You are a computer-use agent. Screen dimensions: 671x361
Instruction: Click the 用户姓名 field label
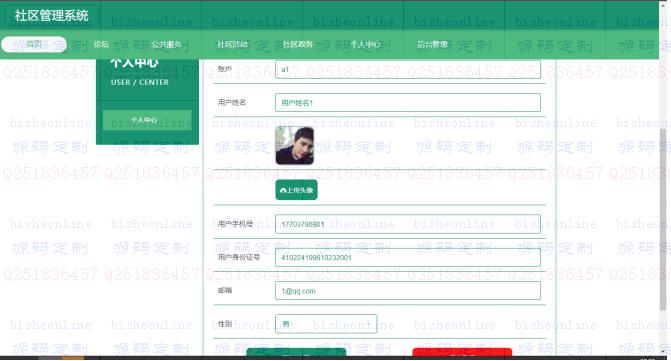(232, 102)
